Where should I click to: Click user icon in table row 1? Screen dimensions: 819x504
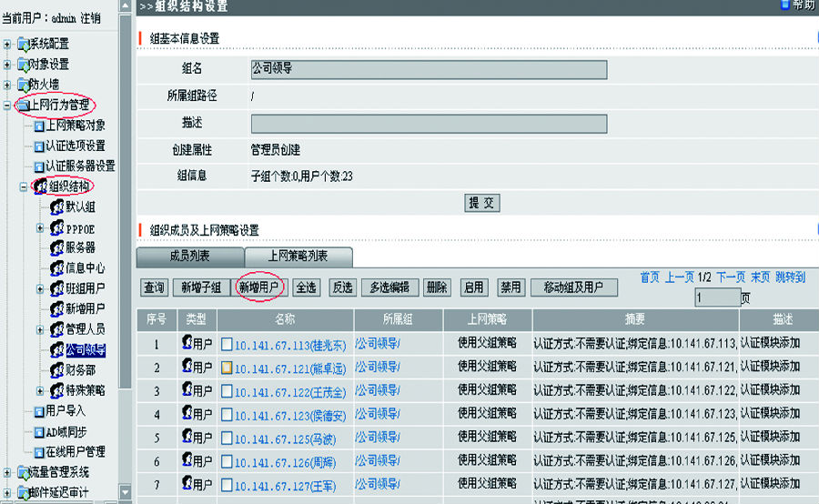[x=187, y=343]
